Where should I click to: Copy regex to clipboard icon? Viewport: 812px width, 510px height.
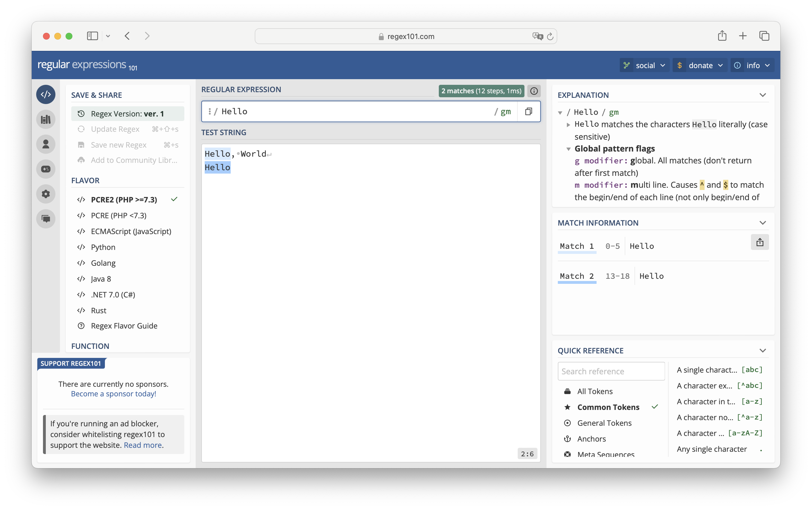tap(528, 112)
